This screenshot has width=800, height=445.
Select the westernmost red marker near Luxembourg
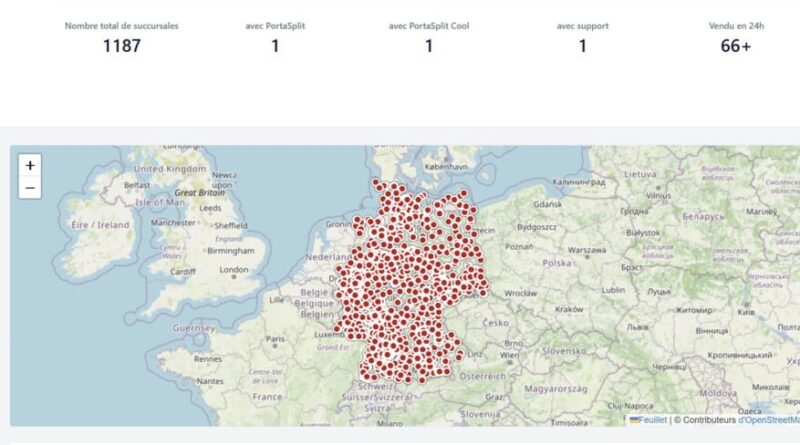[x=337, y=329]
